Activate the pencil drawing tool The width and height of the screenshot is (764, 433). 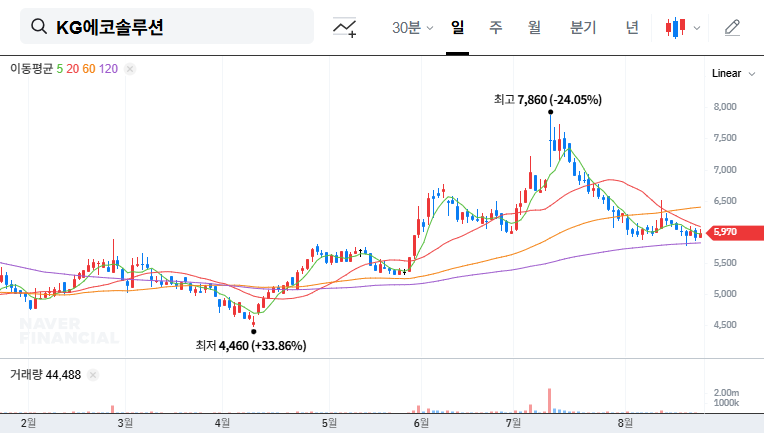coord(732,27)
